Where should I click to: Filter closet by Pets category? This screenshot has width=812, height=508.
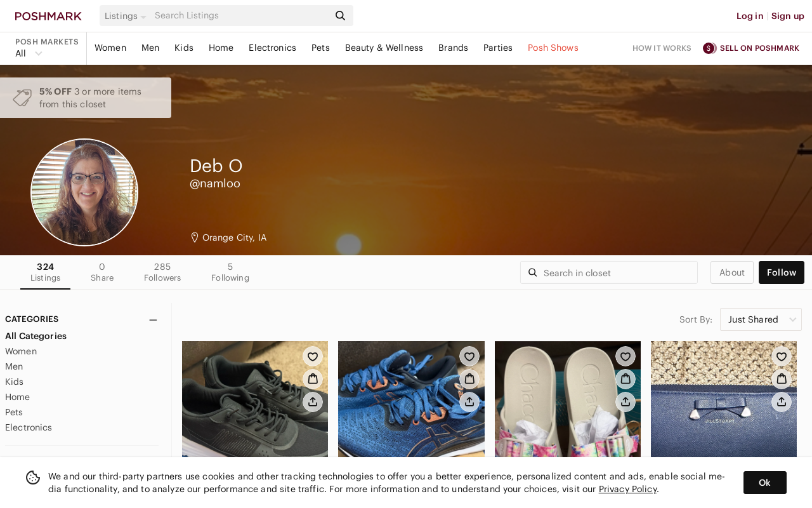click(x=14, y=412)
